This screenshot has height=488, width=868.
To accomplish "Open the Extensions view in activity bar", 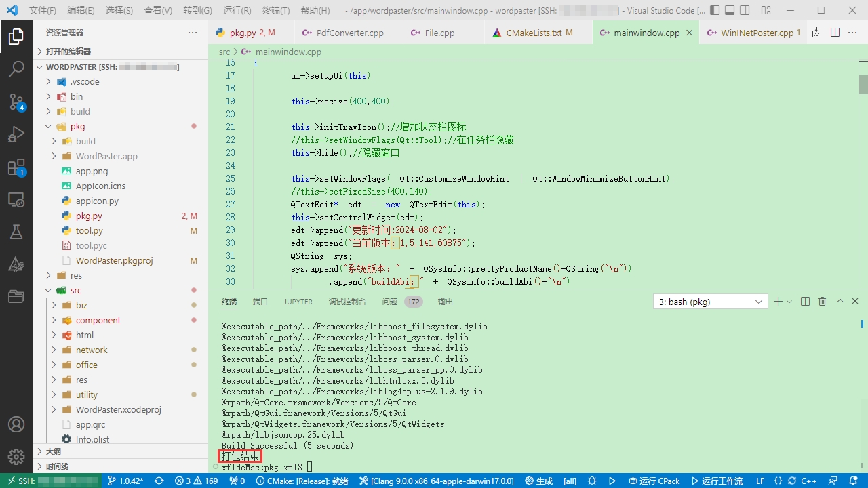I will pyautogui.click(x=16, y=167).
